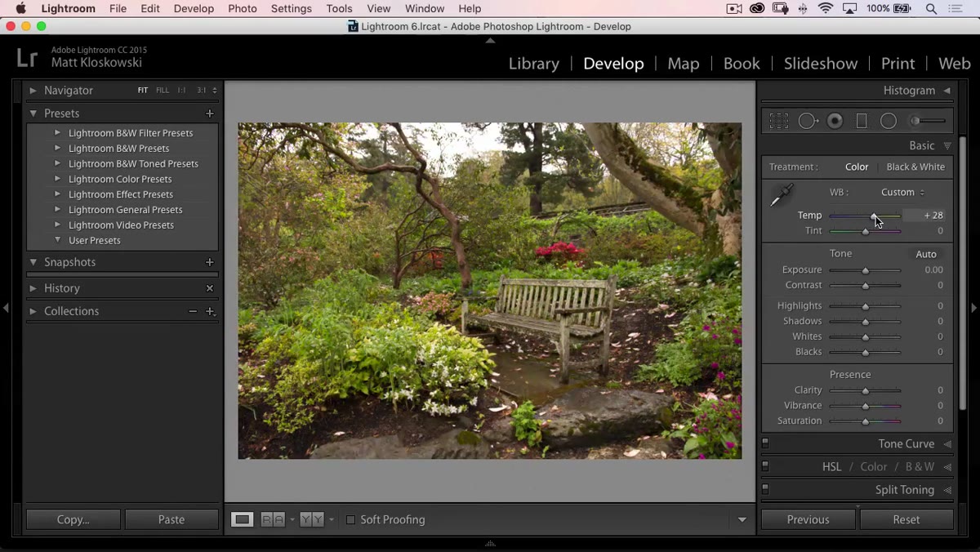Click the Temp value field
Image resolution: width=980 pixels, height=552 pixels.
click(x=926, y=216)
